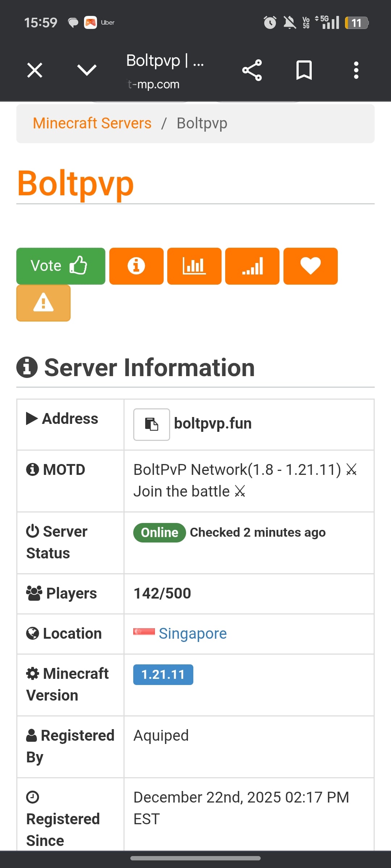
Task: Copy the boltpvp.fun server address
Action: 151,424
